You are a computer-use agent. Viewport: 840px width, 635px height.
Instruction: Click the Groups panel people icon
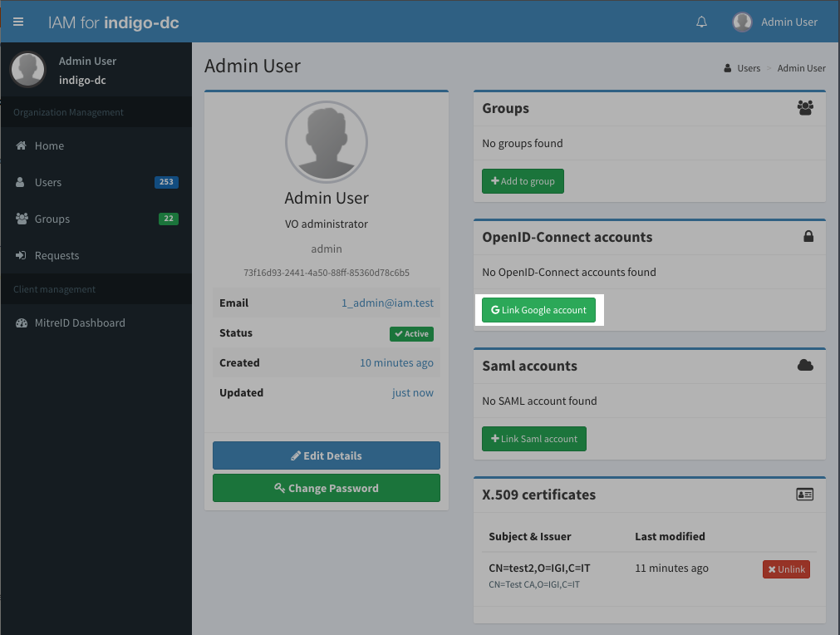[x=804, y=107]
